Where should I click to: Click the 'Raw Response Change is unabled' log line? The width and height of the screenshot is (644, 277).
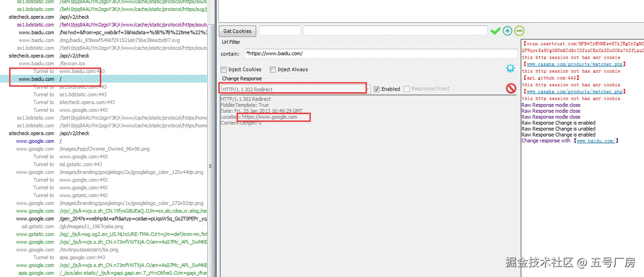click(558, 129)
